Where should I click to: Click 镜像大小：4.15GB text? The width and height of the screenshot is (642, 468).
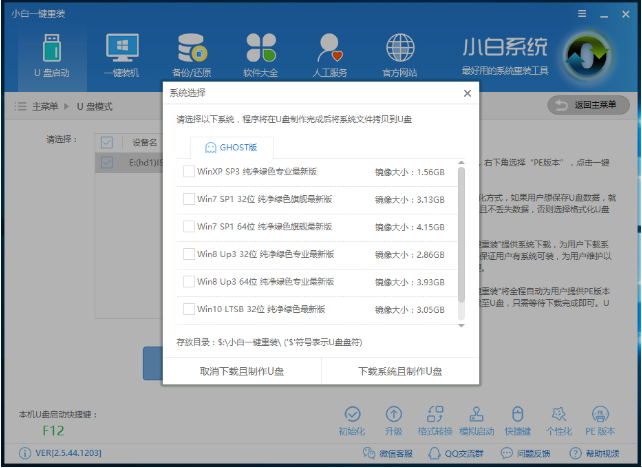click(410, 227)
